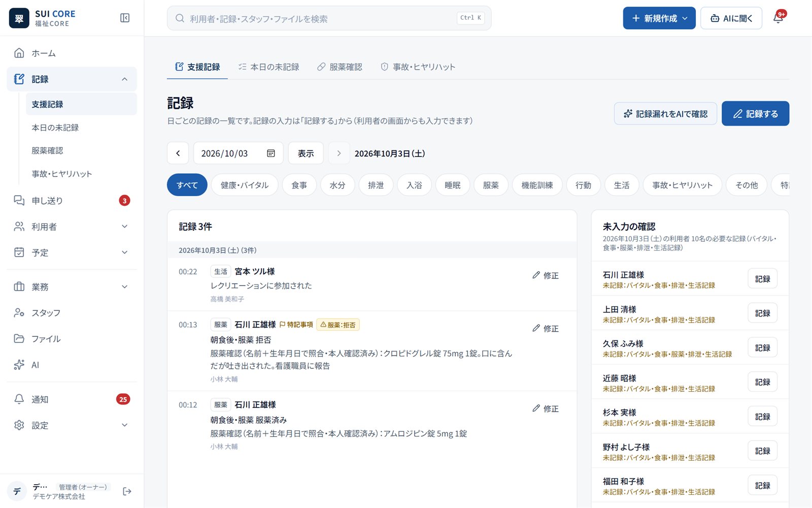Open ホーム in the sidebar
This screenshot has height=508, width=812.
72,53
